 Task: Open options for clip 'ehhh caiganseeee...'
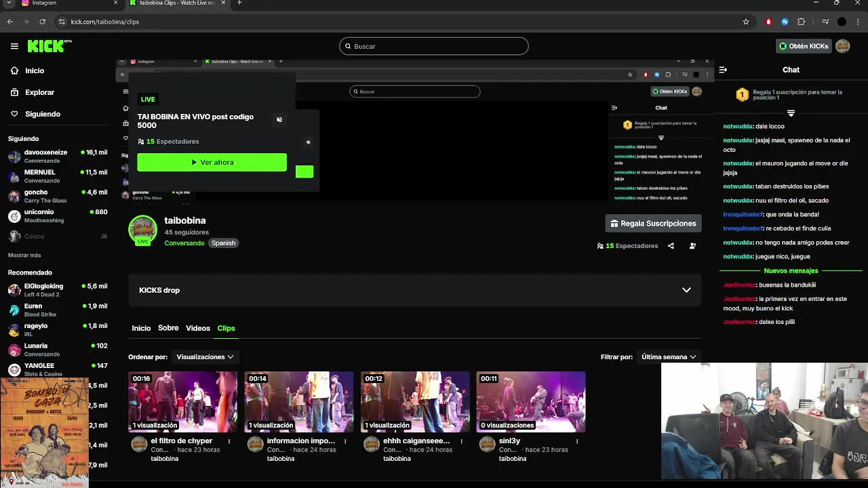461,441
